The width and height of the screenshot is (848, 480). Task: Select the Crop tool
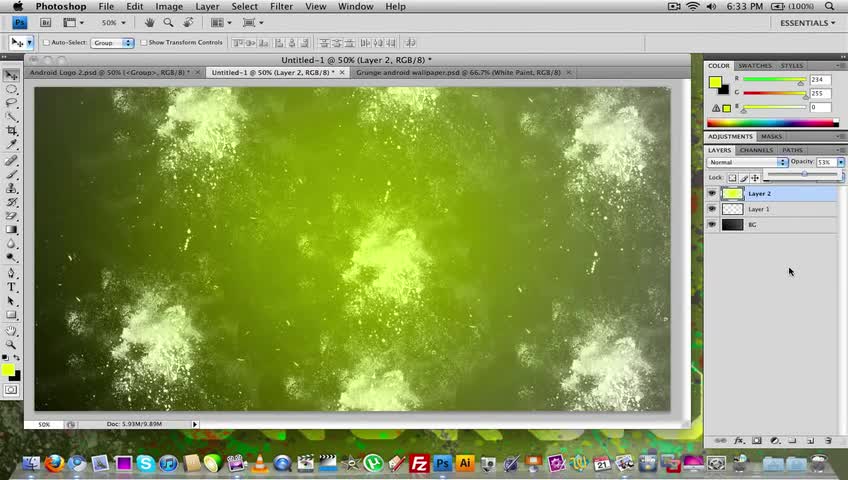pyautogui.click(x=11, y=130)
